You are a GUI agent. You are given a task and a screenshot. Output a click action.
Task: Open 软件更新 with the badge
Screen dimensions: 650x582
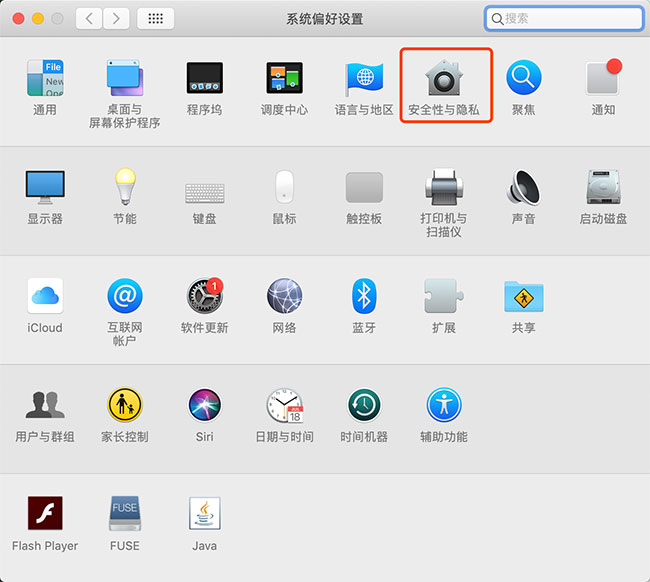coord(204,297)
